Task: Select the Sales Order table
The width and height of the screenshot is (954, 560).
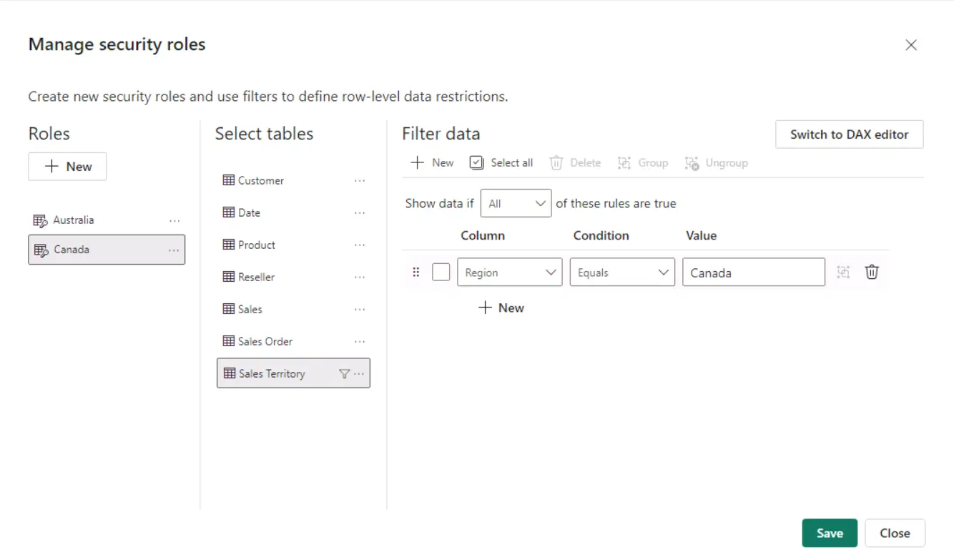Action: [265, 341]
